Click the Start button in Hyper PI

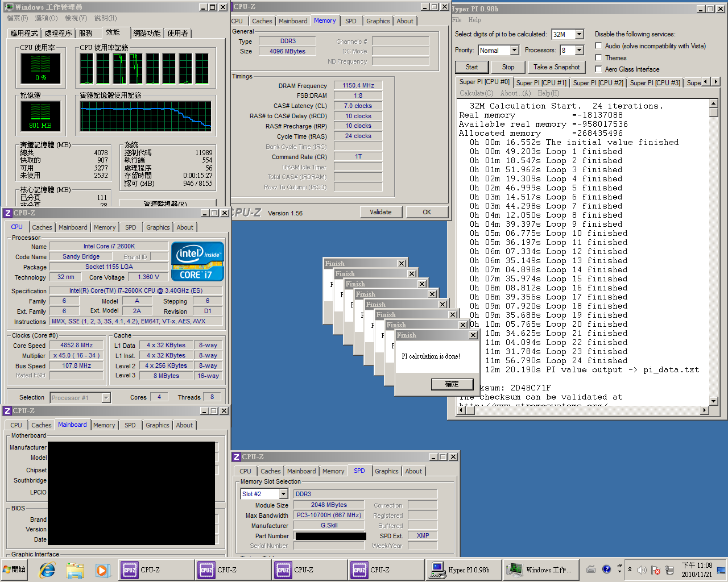tap(472, 67)
